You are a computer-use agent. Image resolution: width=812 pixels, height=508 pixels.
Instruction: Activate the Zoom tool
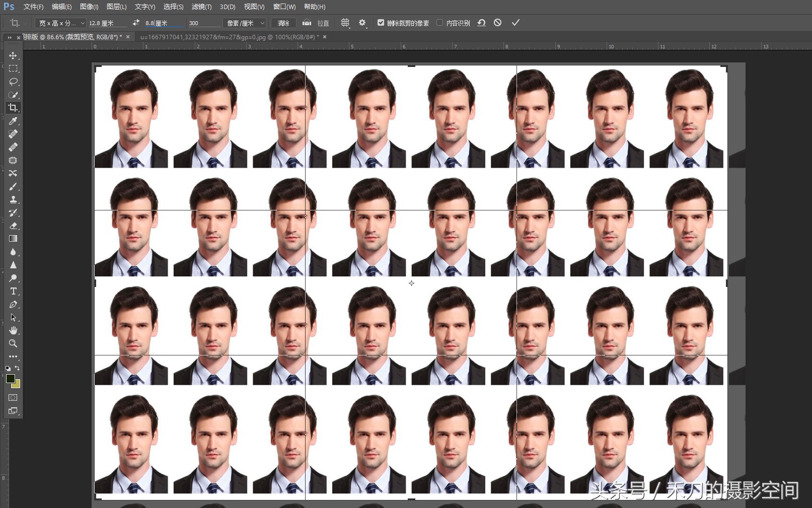pos(13,343)
